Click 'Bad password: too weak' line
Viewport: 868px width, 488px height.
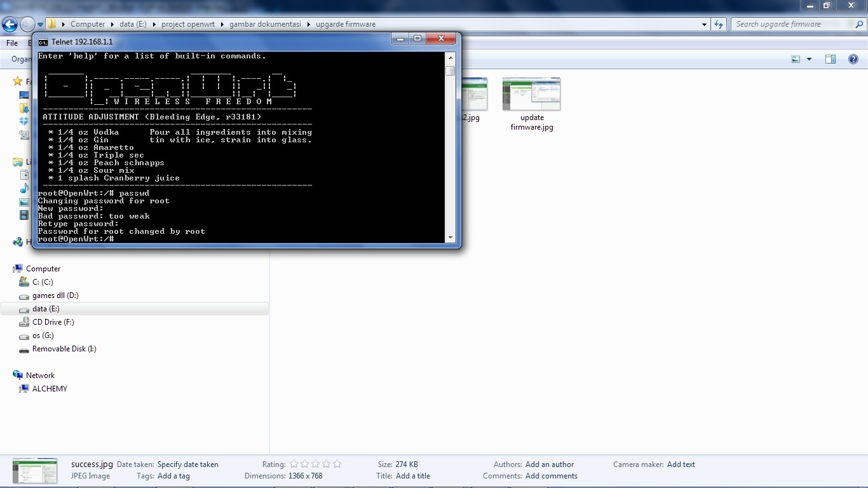93,216
